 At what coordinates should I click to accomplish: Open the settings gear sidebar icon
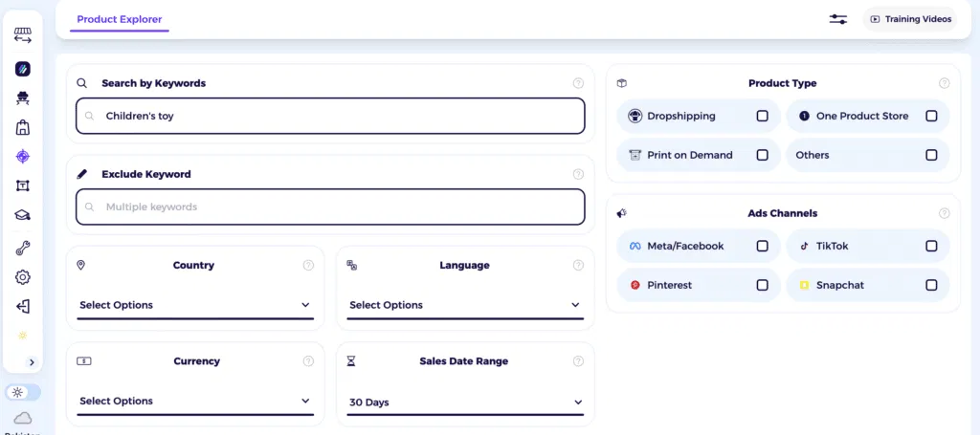click(23, 277)
